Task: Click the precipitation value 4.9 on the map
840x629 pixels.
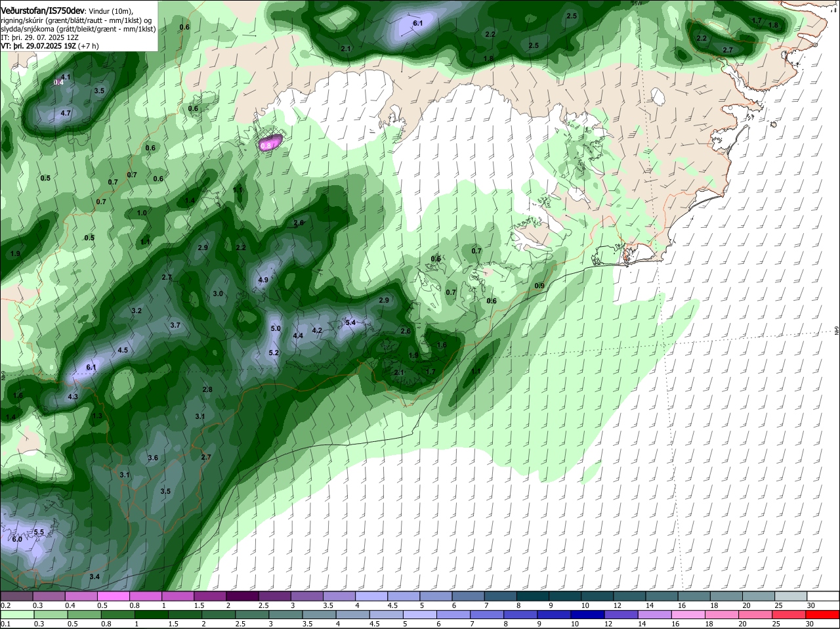Action: (x=263, y=280)
